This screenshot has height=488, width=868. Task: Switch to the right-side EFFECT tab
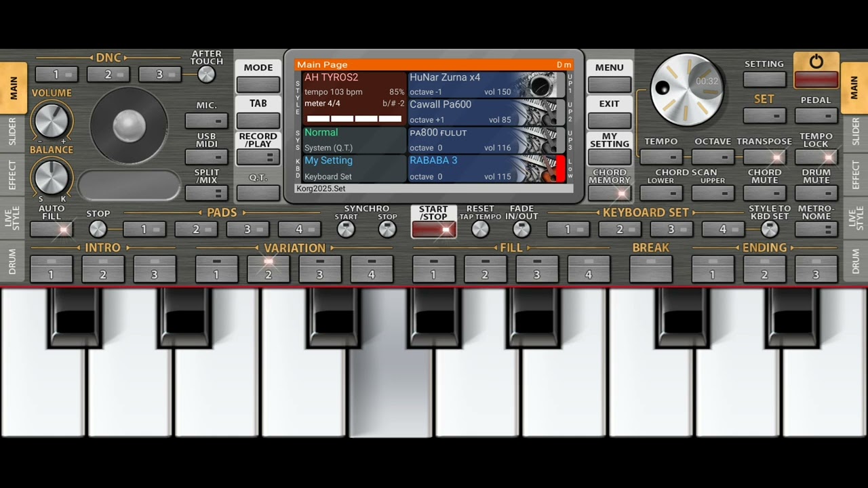click(x=854, y=175)
